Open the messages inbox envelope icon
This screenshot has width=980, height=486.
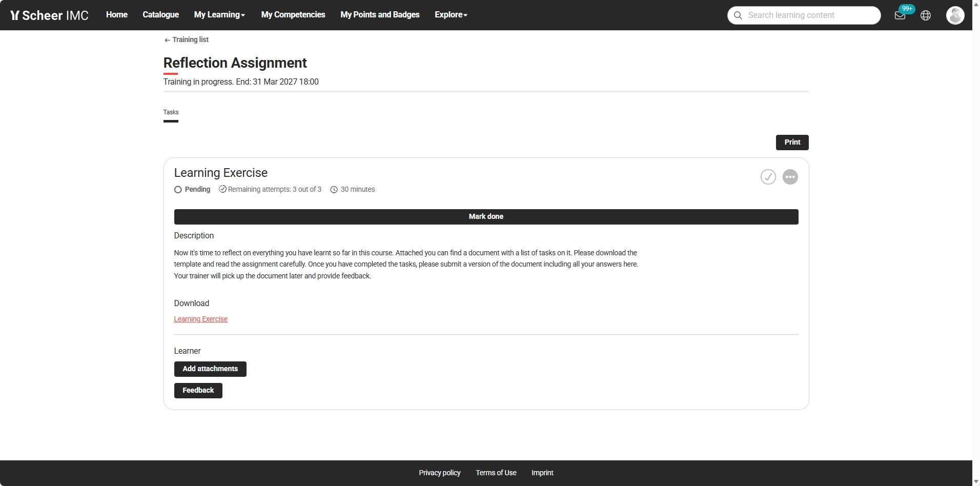900,15
